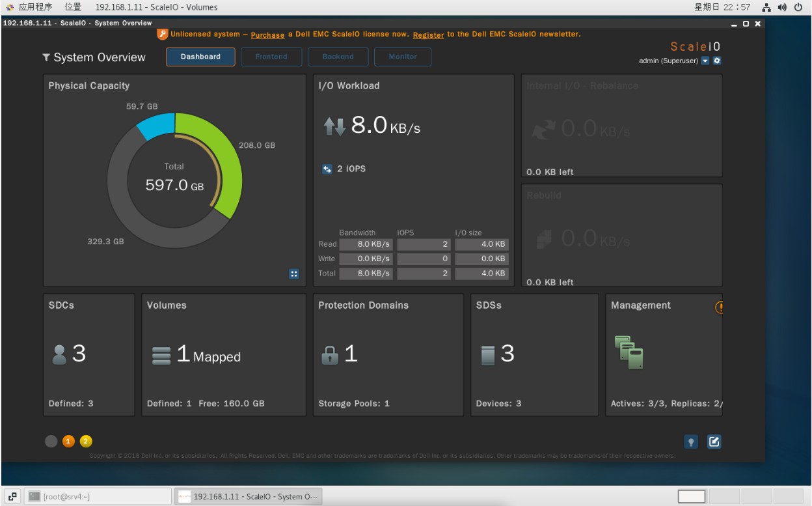Click the Write bandwidth cell 0.0 KB/s
Screen dimensions: 812x506
coord(366,259)
